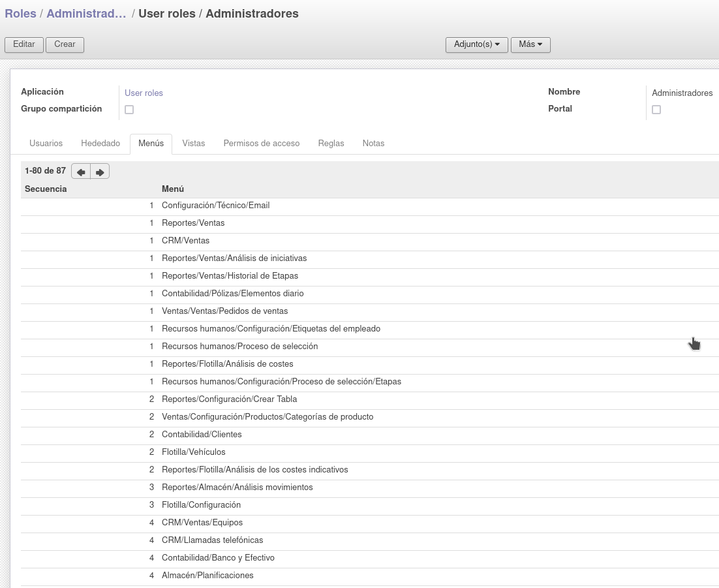
Task: Open row Reportes/Ventas
Action: [369, 223]
